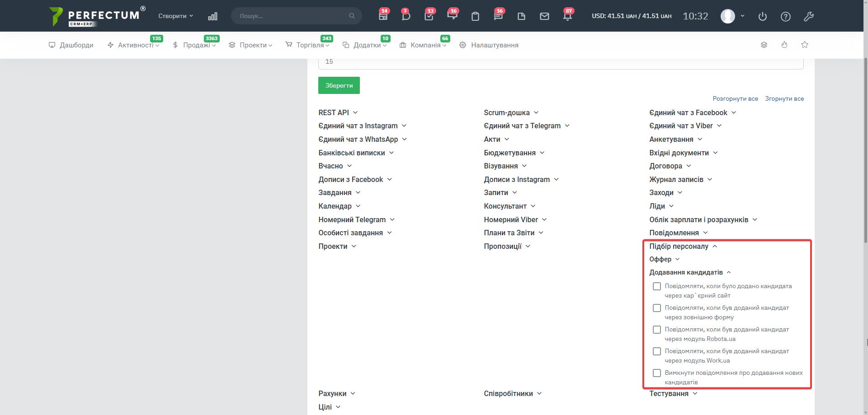868x415 pixels.
Task: Click the green Зберегти button
Action: [339, 85]
